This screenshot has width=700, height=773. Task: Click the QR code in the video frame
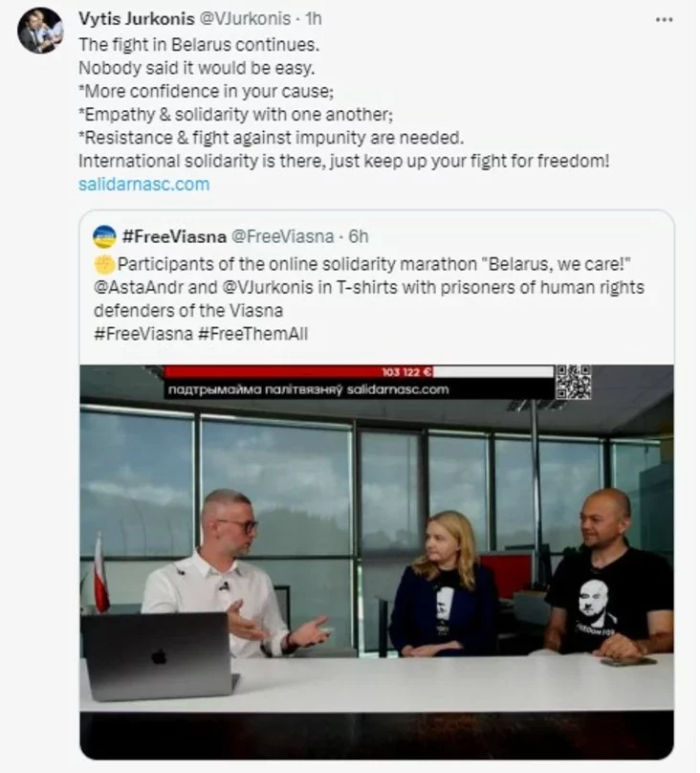pyautogui.click(x=574, y=382)
